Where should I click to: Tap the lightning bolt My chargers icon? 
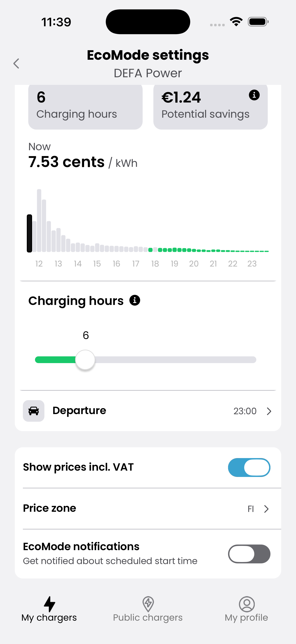pyautogui.click(x=49, y=604)
